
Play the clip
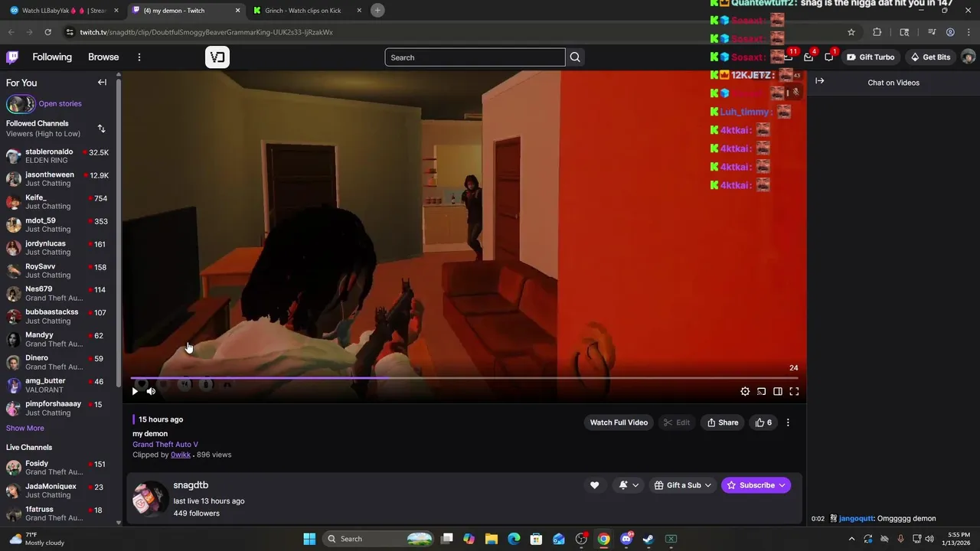[x=135, y=391]
